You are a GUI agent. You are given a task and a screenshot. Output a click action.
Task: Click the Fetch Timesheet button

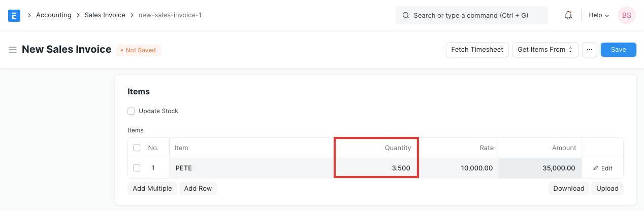click(x=477, y=50)
